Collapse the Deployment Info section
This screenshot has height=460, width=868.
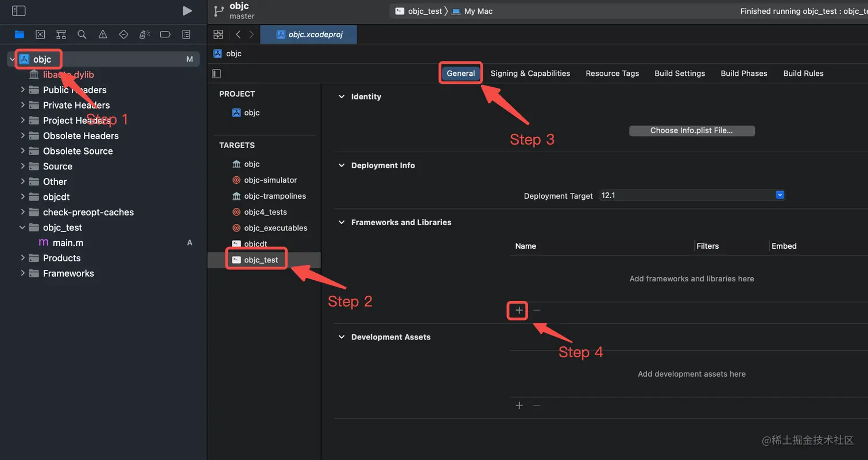342,165
